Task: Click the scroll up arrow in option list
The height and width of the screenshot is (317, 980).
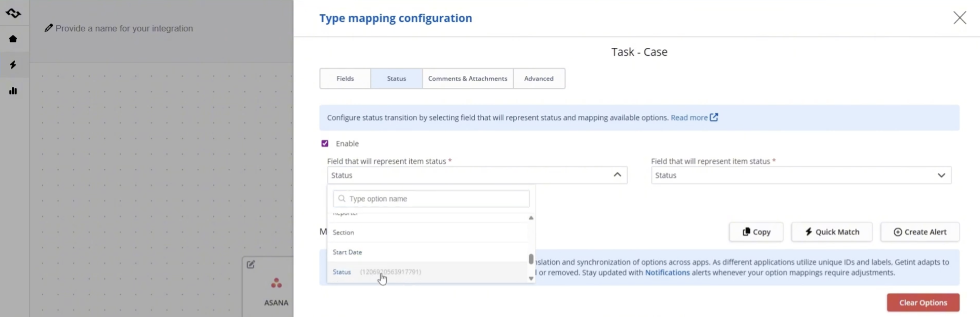Action: tap(531, 218)
